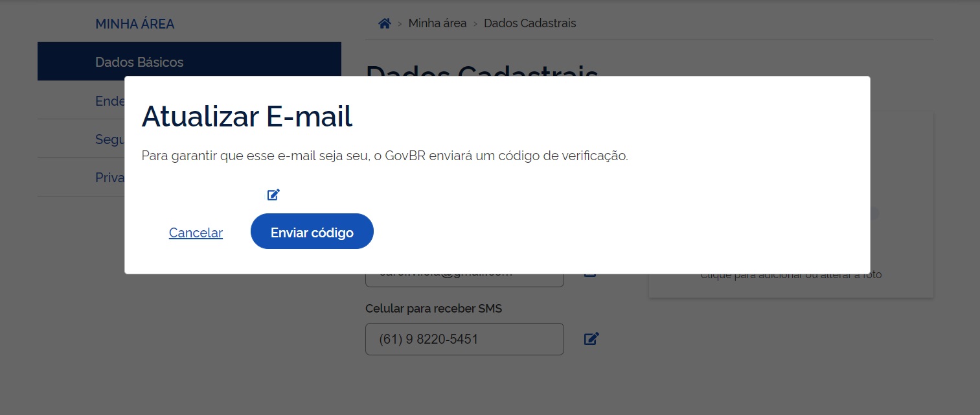Click the home icon in the breadcrumb
The width and height of the screenshot is (980, 415).
tap(384, 23)
